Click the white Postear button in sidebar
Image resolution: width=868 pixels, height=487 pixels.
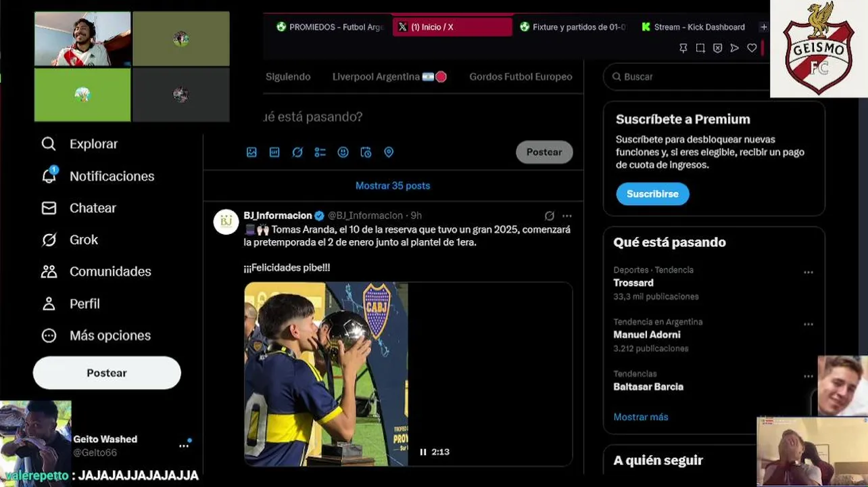(x=107, y=373)
